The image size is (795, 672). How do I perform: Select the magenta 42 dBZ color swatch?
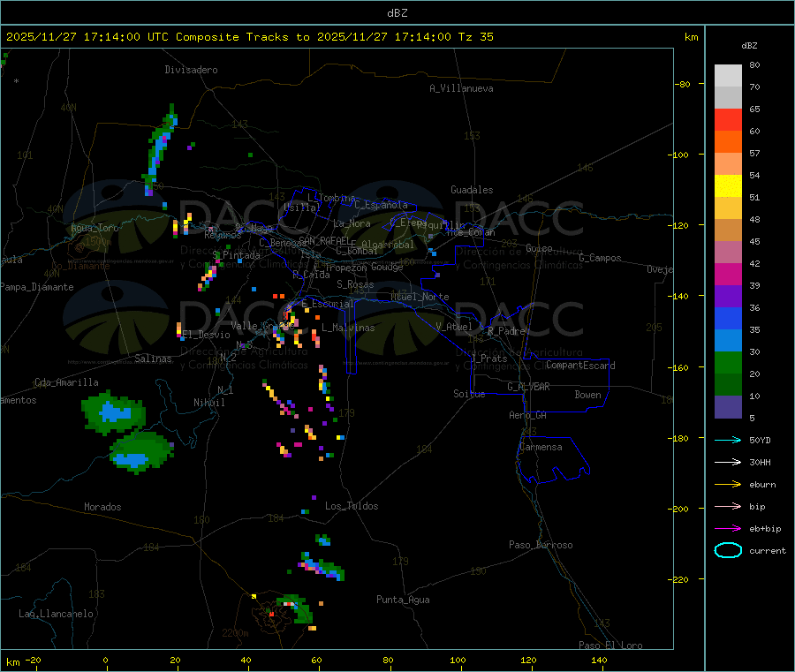coord(728,274)
